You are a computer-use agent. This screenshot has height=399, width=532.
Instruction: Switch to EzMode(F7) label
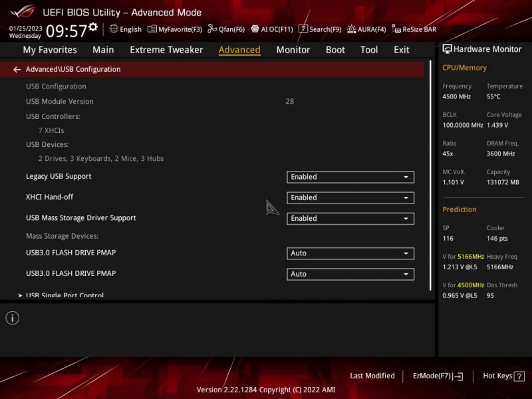point(432,376)
